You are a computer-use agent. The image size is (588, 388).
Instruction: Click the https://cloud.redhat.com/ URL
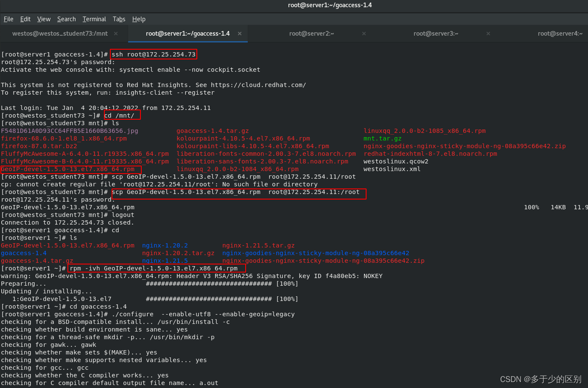coord(258,85)
